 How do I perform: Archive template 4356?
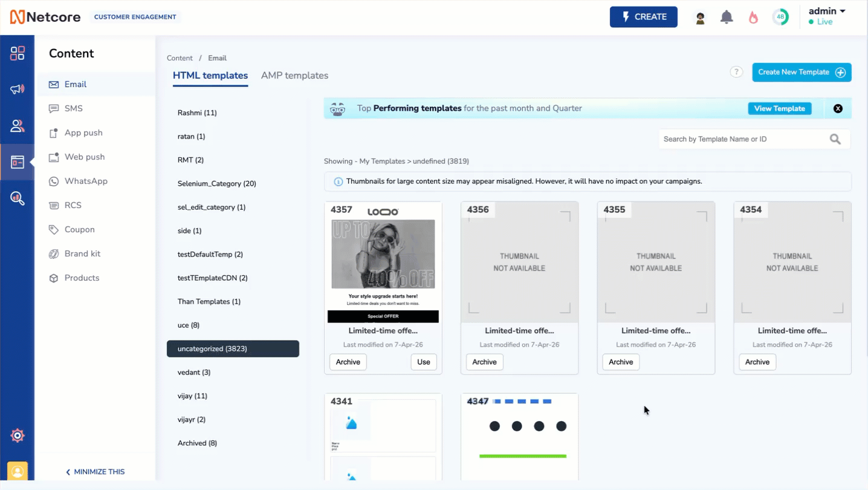click(484, 362)
